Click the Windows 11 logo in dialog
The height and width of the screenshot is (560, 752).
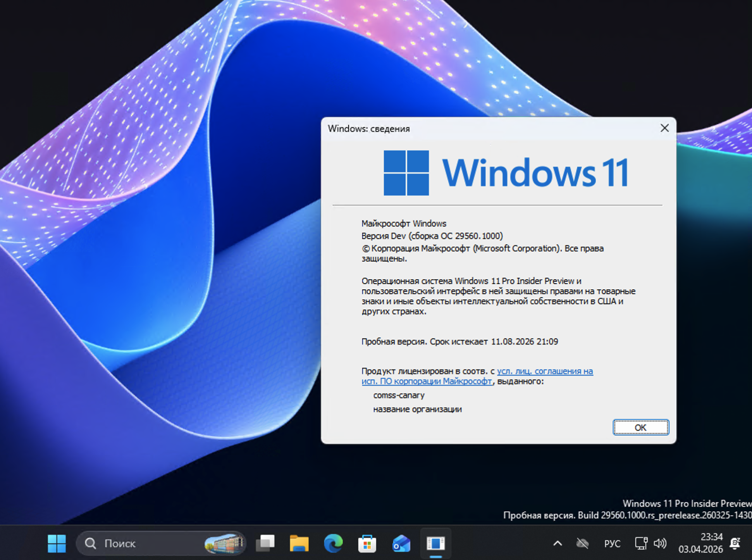[506, 172]
